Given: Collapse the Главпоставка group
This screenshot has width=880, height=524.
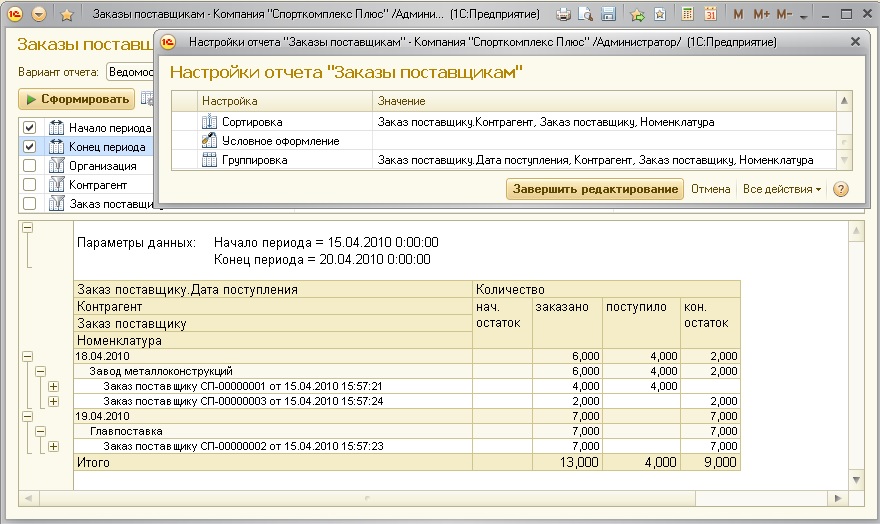Looking at the screenshot, I should 40,431.
